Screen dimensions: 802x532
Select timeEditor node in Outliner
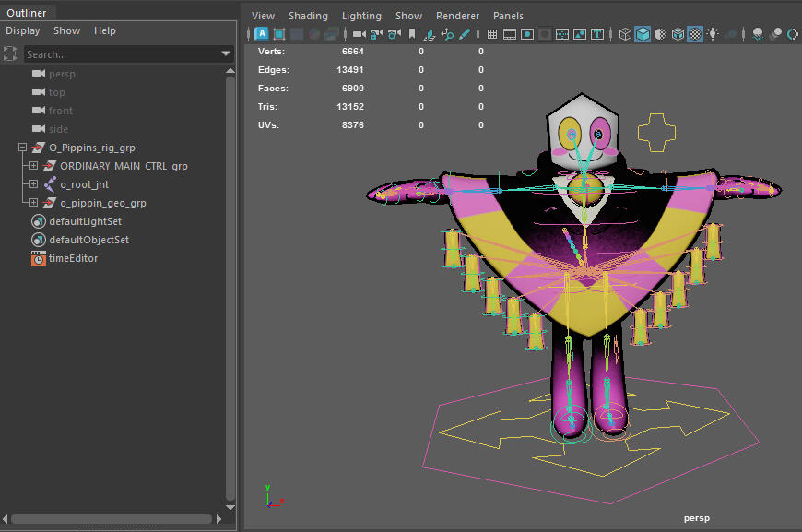pos(73,258)
